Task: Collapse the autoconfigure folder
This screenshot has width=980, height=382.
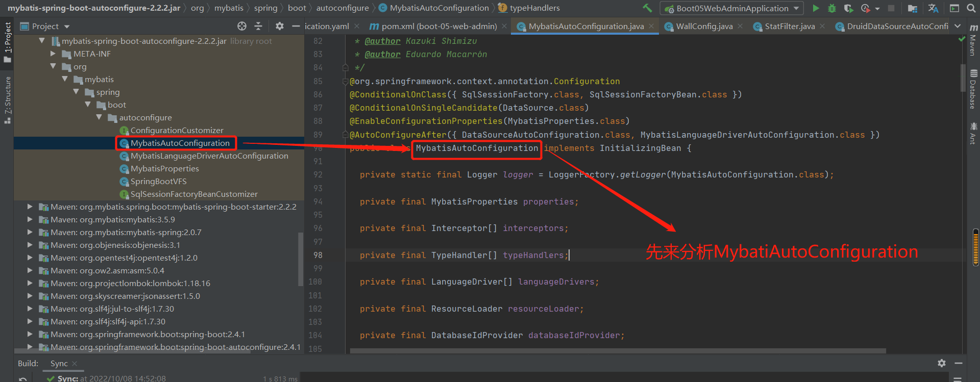Action: 99,117
